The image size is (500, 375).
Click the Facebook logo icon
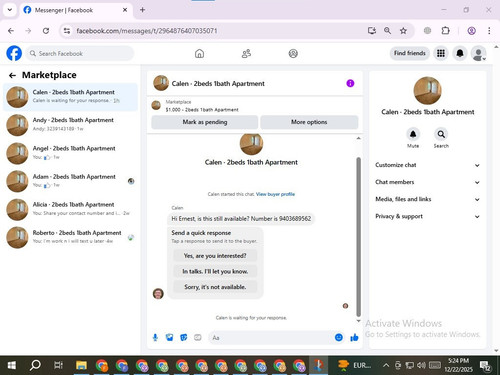[x=14, y=53]
